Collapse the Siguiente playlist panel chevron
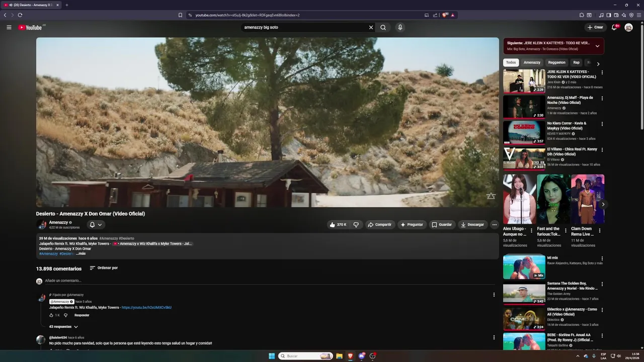The image size is (644, 362). pyautogui.click(x=597, y=46)
